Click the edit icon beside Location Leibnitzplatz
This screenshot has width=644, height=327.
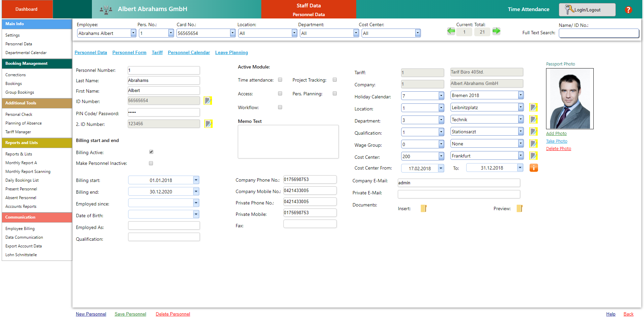pyautogui.click(x=534, y=107)
